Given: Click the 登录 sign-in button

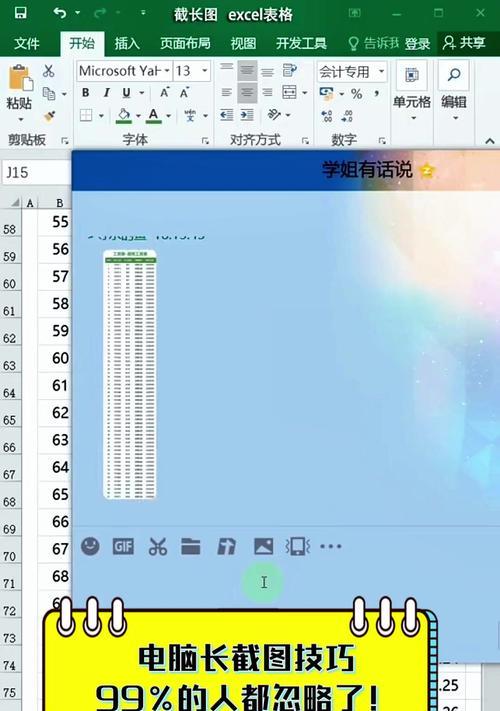Looking at the screenshot, I should pos(417,44).
